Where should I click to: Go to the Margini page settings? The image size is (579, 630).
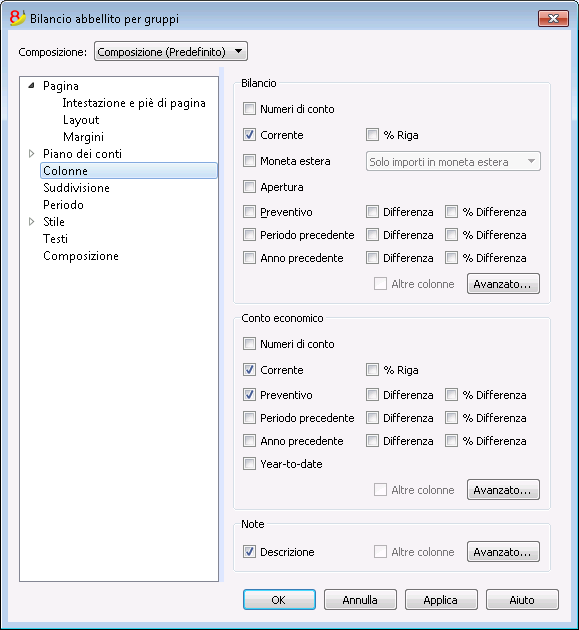pyautogui.click(x=83, y=137)
